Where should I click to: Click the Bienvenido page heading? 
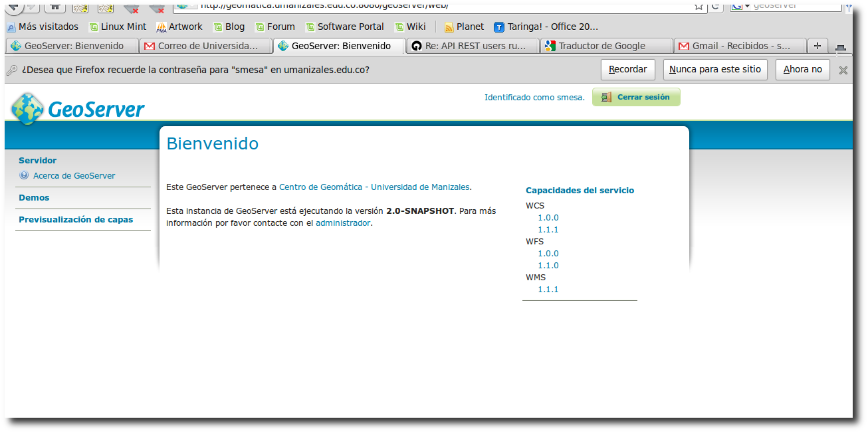(x=212, y=144)
